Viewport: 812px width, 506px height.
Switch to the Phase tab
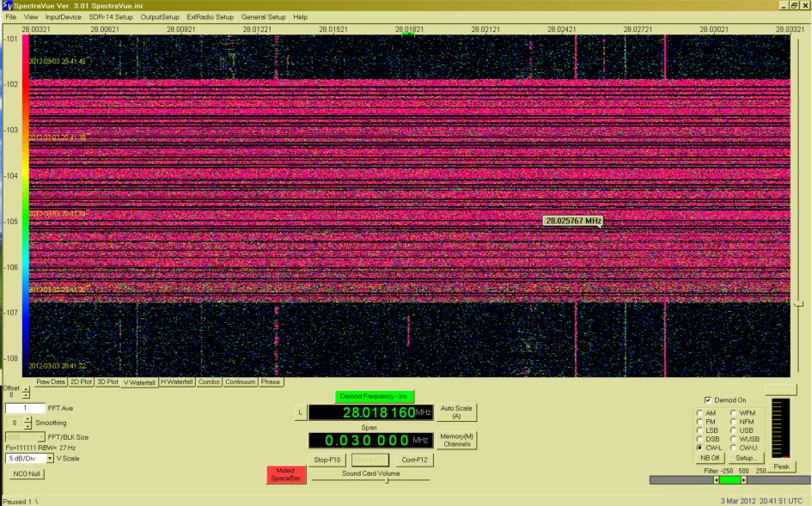tap(271, 382)
